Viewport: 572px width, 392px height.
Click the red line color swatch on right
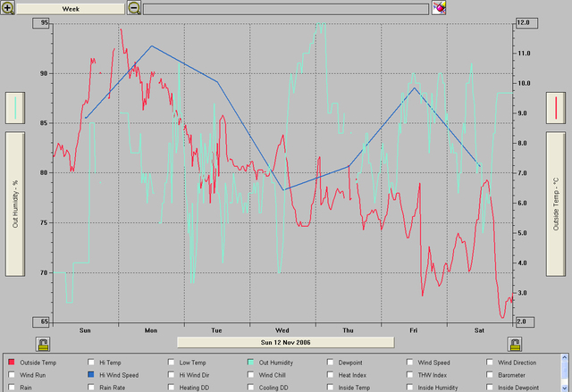556,108
